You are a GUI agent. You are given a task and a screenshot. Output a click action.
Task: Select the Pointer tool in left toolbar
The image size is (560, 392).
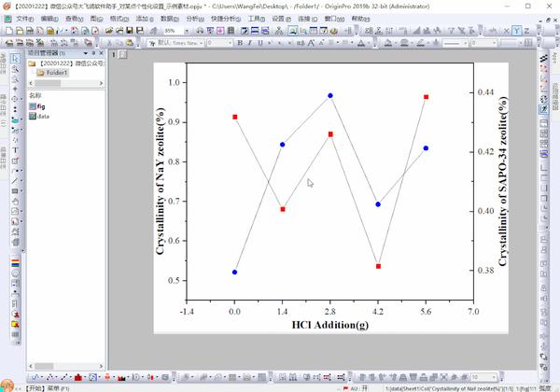pos(15,59)
